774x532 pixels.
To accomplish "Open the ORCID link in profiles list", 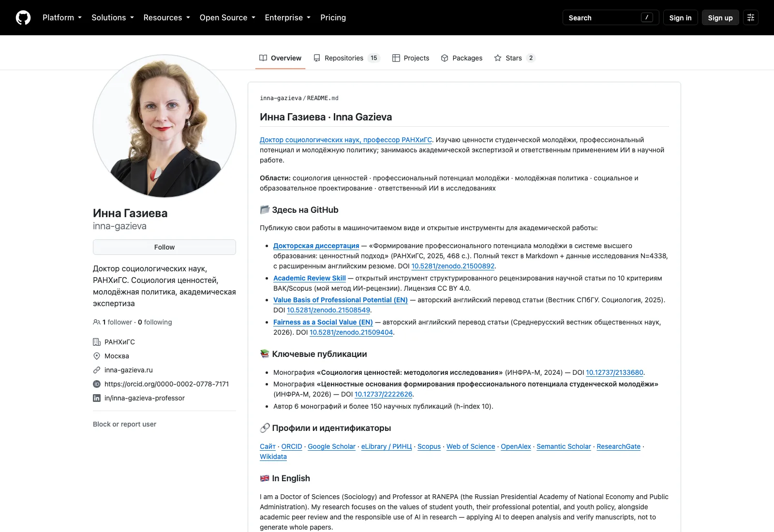I will pyautogui.click(x=292, y=446).
